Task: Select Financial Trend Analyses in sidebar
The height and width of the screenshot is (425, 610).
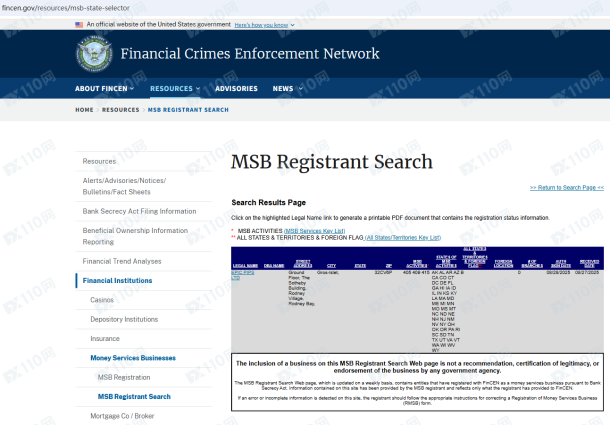Action: 122,261
